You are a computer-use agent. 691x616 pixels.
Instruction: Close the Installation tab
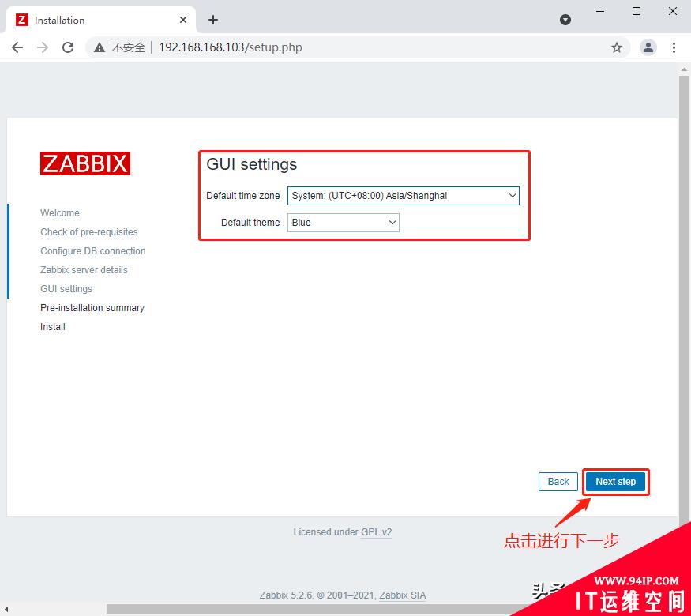click(183, 20)
